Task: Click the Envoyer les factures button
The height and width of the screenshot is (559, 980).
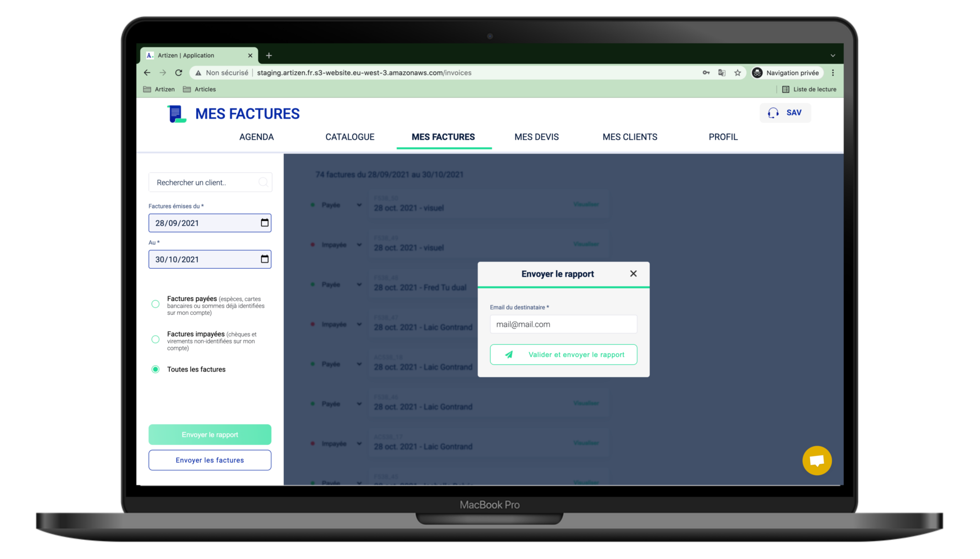Action: [x=210, y=460]
